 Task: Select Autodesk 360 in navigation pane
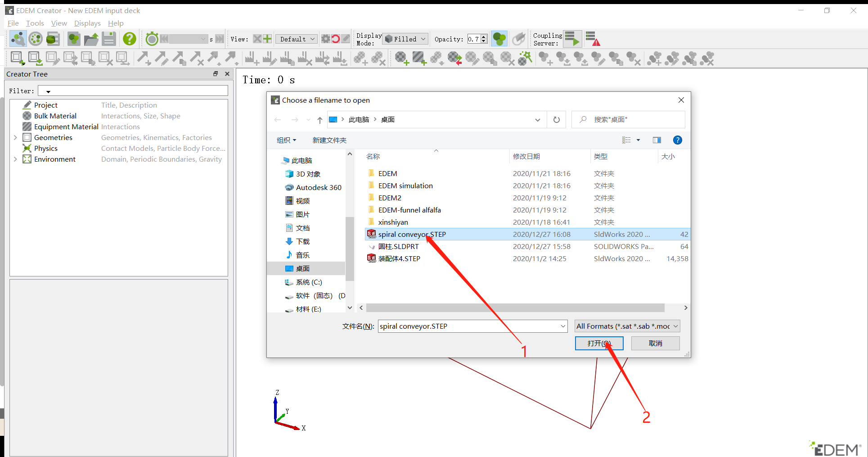[x=318, y=187]
